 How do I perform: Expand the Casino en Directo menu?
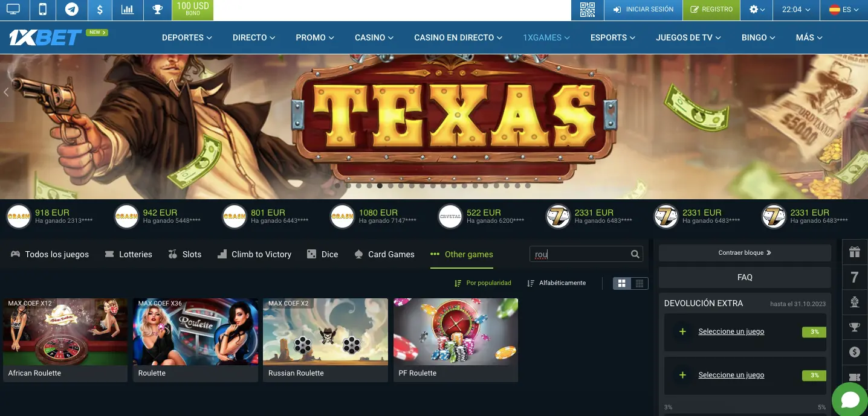[458, 37]
